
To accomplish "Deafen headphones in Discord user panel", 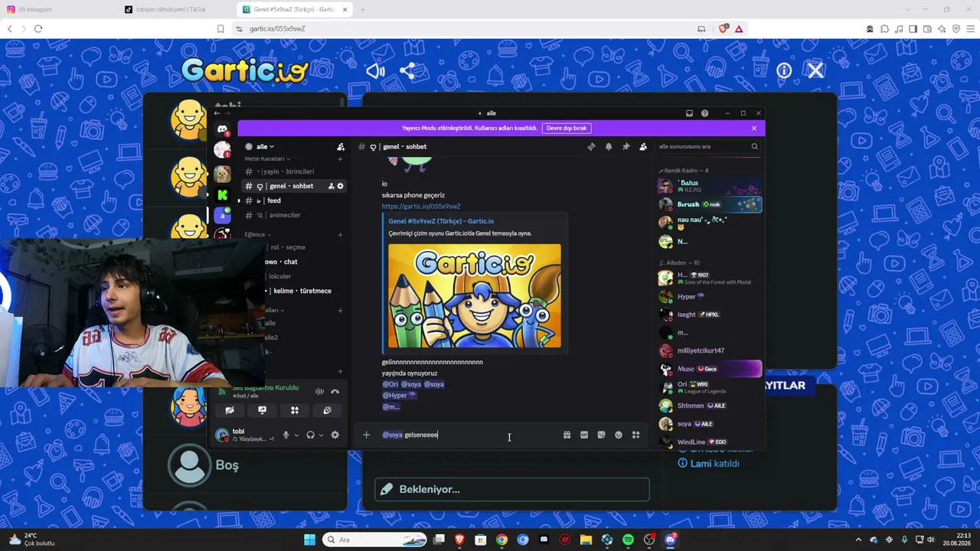I will tap(310, 435).
